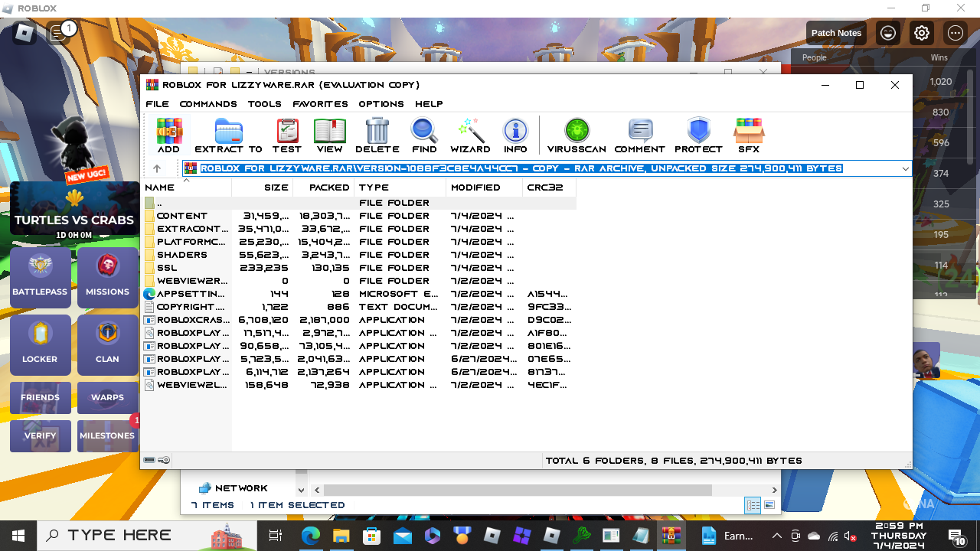
Task: Switch Explorer to large thumbnails view
Action: (769, 505)
